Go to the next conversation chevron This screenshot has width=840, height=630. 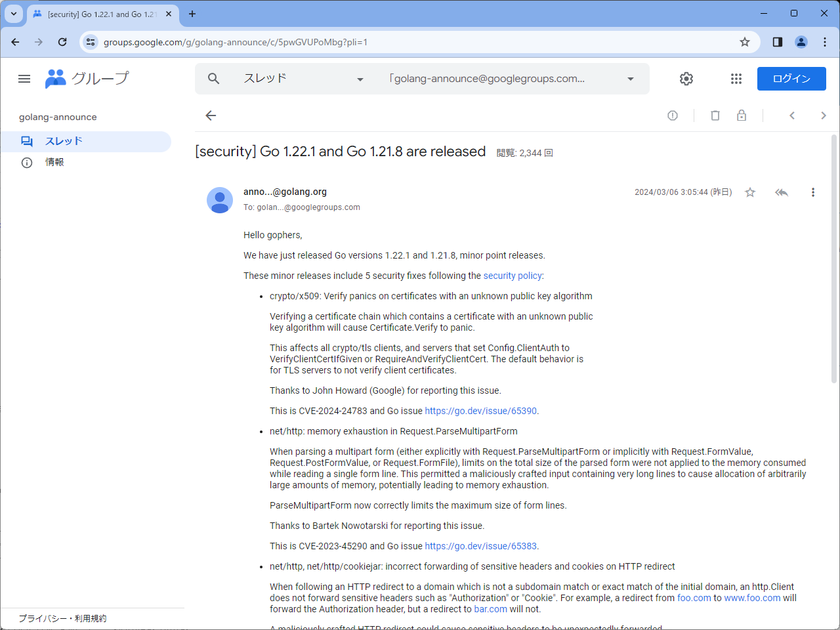(x=824, y=115)
